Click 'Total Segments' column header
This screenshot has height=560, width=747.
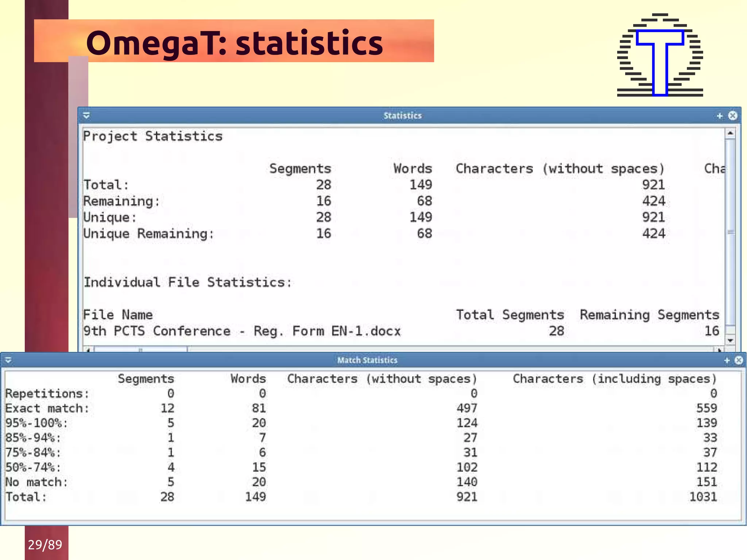coord(510,315)
